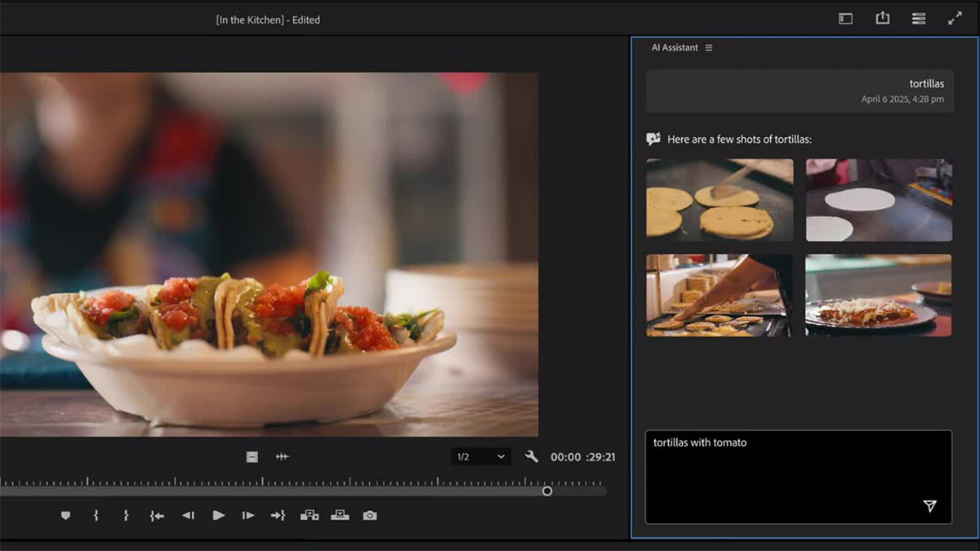This screenshot has height=551, width=980.
Task: Step back one frame
Action: point(188,516)
